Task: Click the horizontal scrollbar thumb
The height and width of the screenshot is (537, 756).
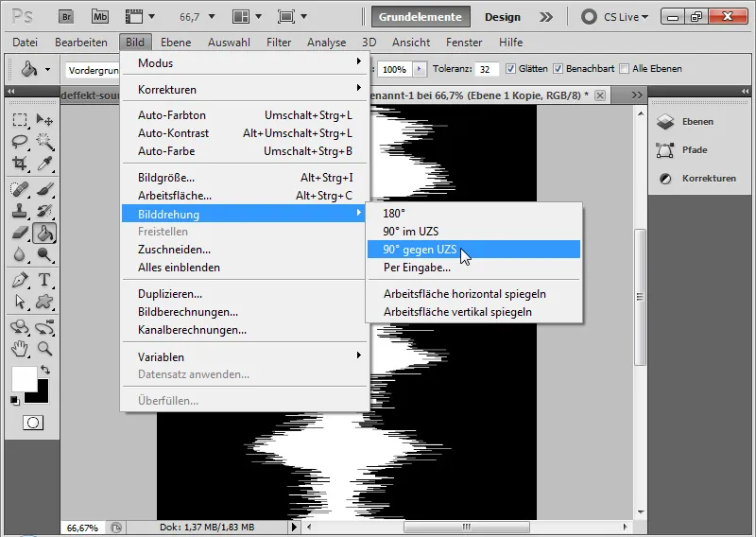Action: (x=466, y=527)
